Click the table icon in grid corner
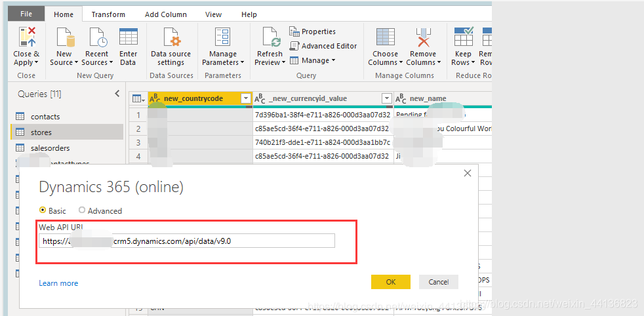Viewport: 644px width, 316px height. pyautogui.click(x=137, y=98)
